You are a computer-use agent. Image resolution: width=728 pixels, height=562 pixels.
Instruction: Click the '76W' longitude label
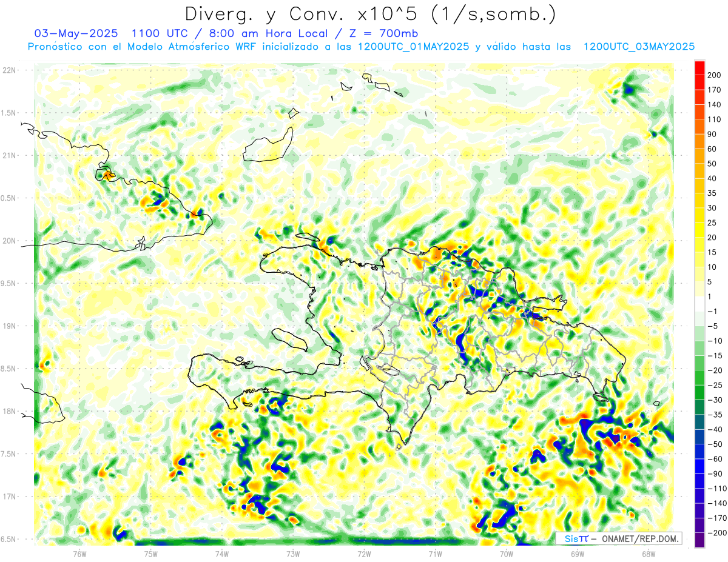[79, 554]
